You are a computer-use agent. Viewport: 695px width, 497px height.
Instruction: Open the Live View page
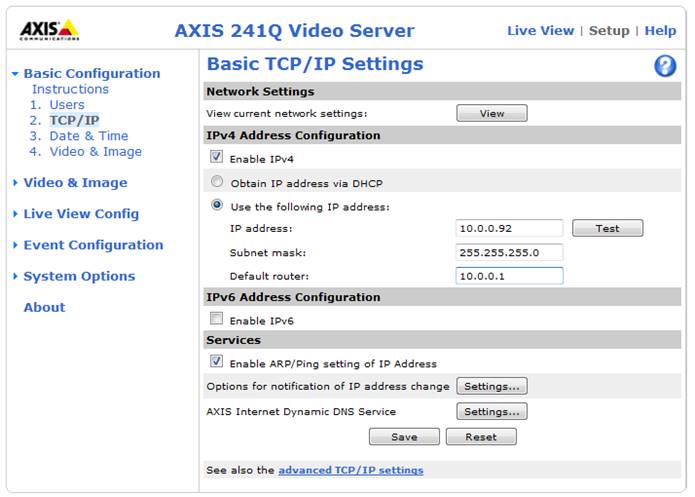pos(540,31)
